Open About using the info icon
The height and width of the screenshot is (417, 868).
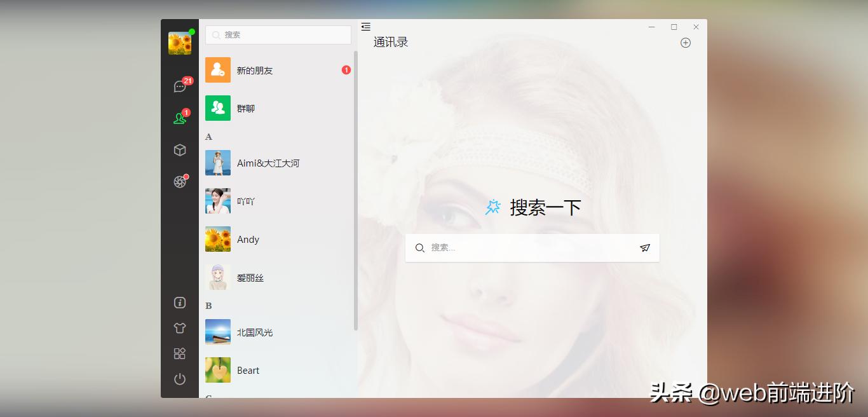pos(180,303)
